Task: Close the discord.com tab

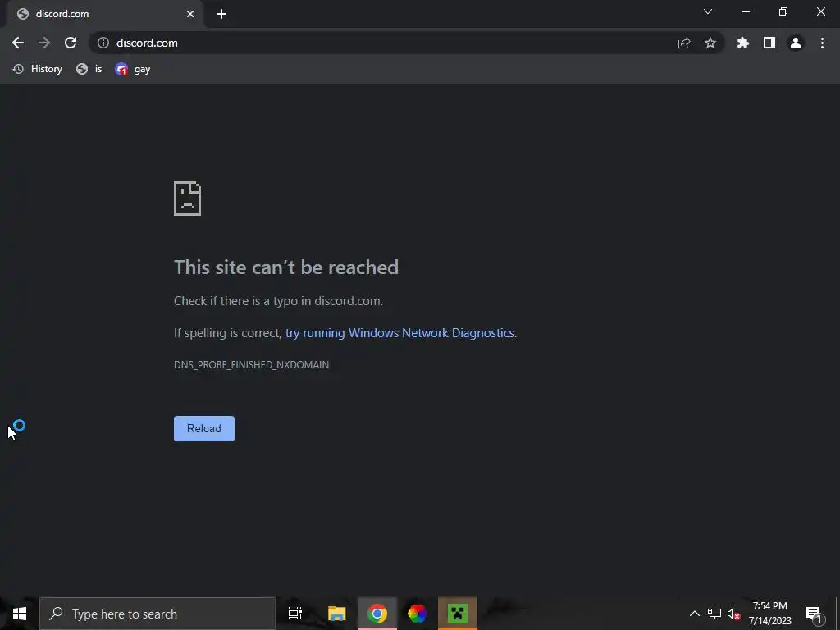Action: tap(190, 14)
